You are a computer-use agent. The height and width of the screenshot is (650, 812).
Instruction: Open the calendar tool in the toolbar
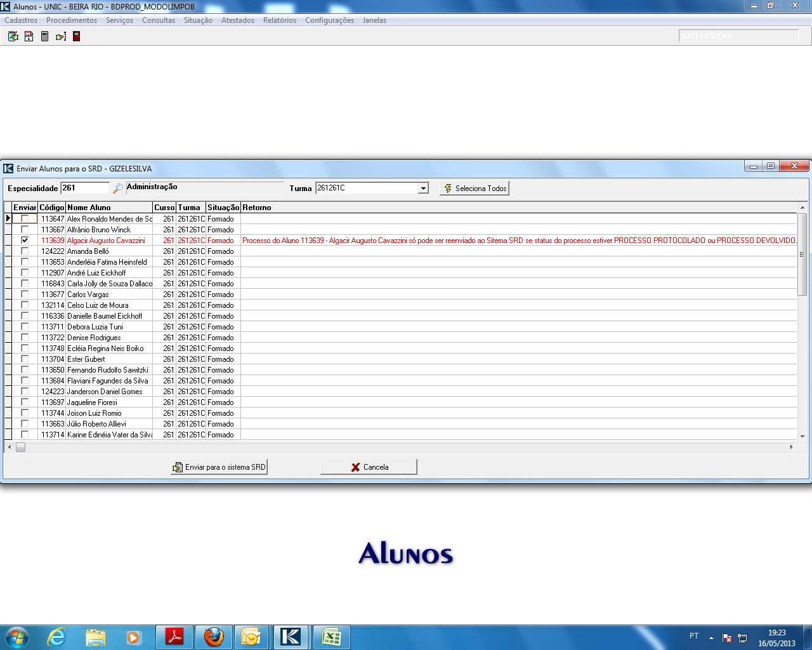(29, 36)
